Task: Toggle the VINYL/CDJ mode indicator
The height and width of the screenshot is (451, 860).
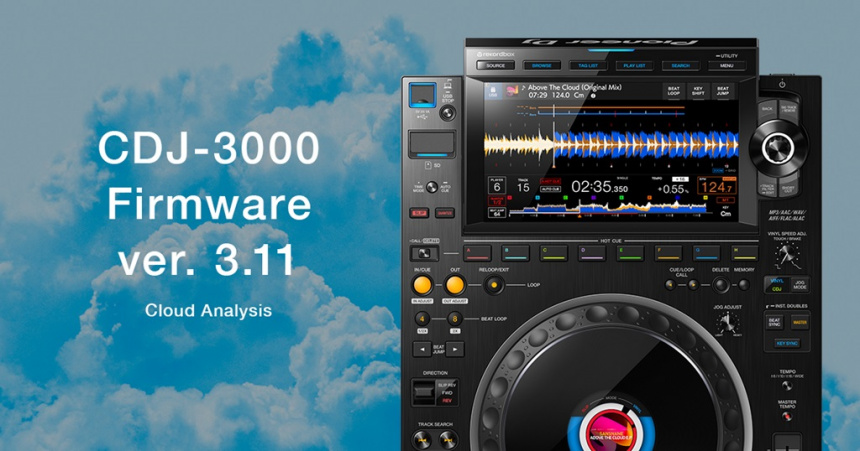Action: [777, 285]
